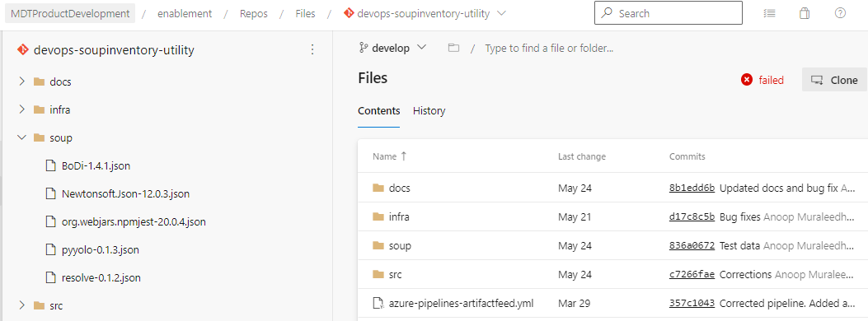The image size is (868, 321).
Task: Open src folder in files table
Action: (395, 274)
